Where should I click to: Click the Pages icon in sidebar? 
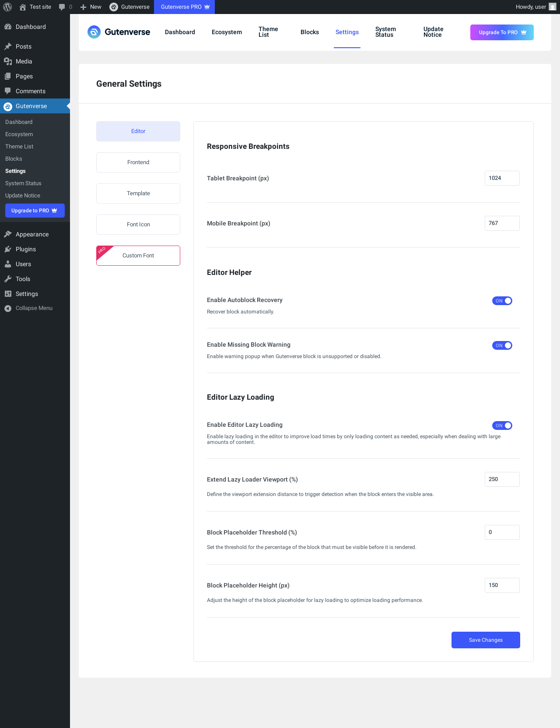tap(8, 76)
